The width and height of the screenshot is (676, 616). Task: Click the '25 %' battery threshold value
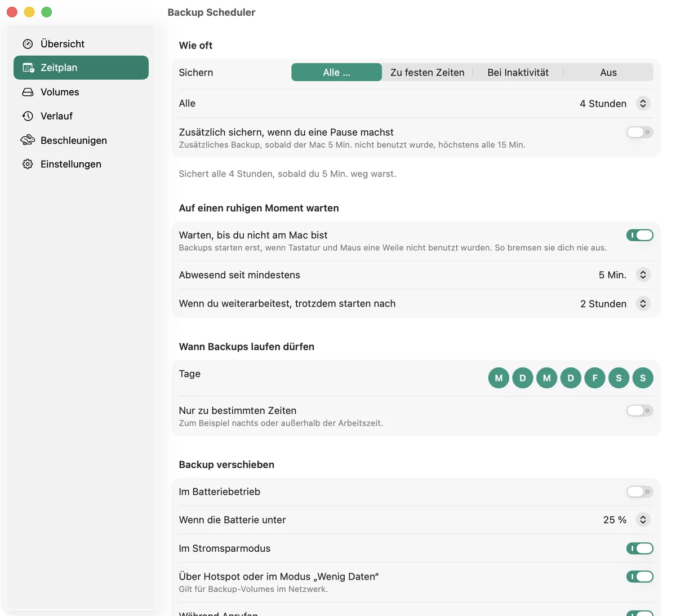pos(615,520)
